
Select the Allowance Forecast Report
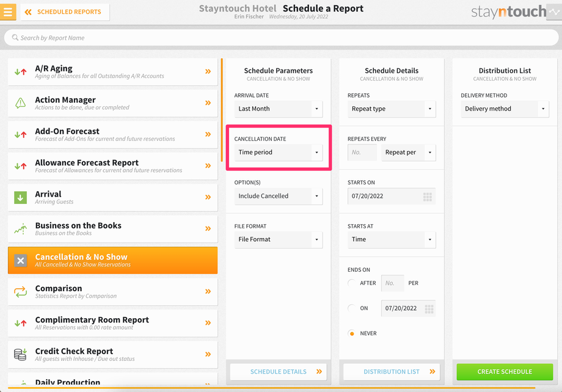[112, 166]
